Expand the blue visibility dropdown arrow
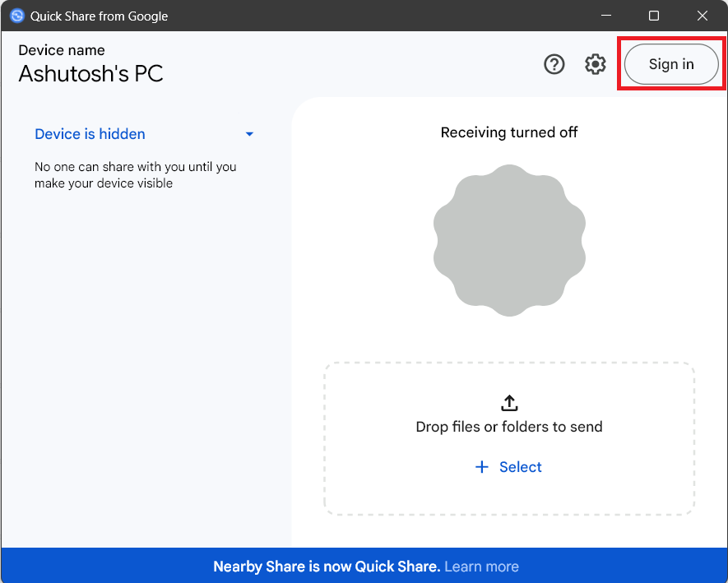This screenshot has width=728, height=583. (x=249, y=134)
